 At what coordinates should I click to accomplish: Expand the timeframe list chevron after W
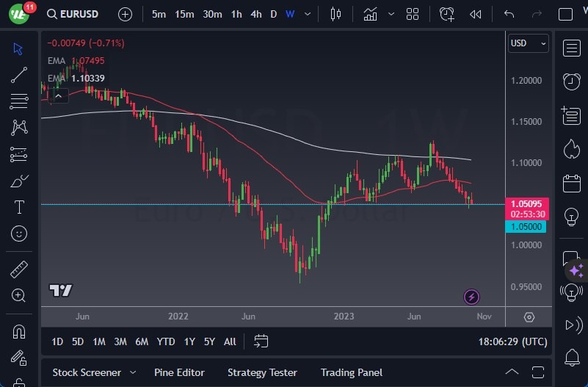coord(309,14)
